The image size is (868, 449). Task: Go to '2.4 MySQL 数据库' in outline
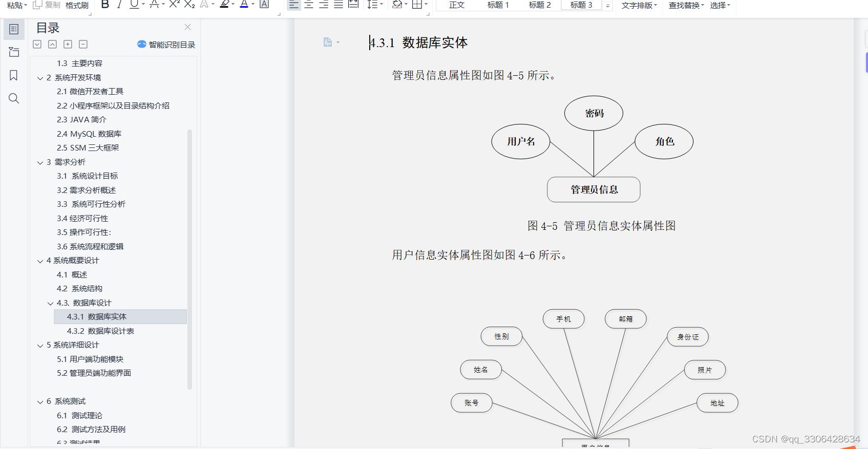click(89, 134)
